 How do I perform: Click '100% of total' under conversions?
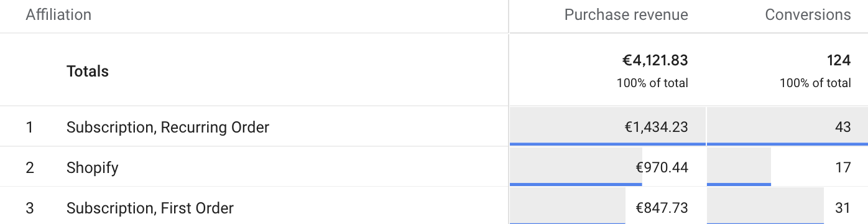[815, 83]
